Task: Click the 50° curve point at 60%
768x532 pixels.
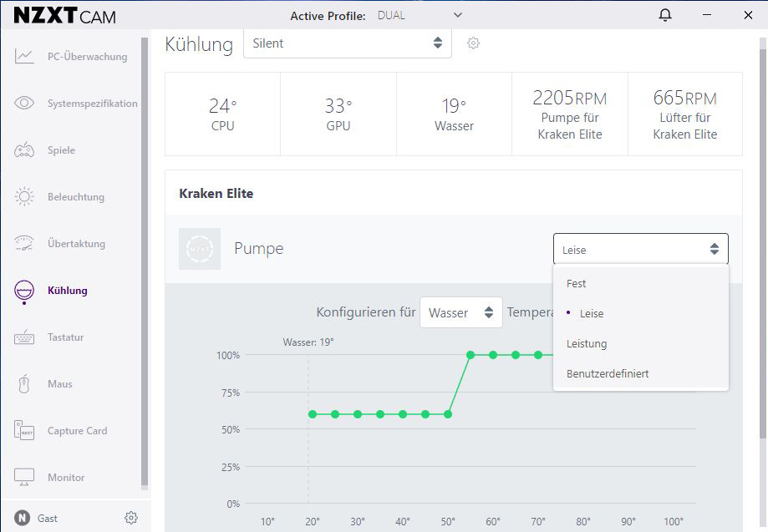Action: point(448,414)
